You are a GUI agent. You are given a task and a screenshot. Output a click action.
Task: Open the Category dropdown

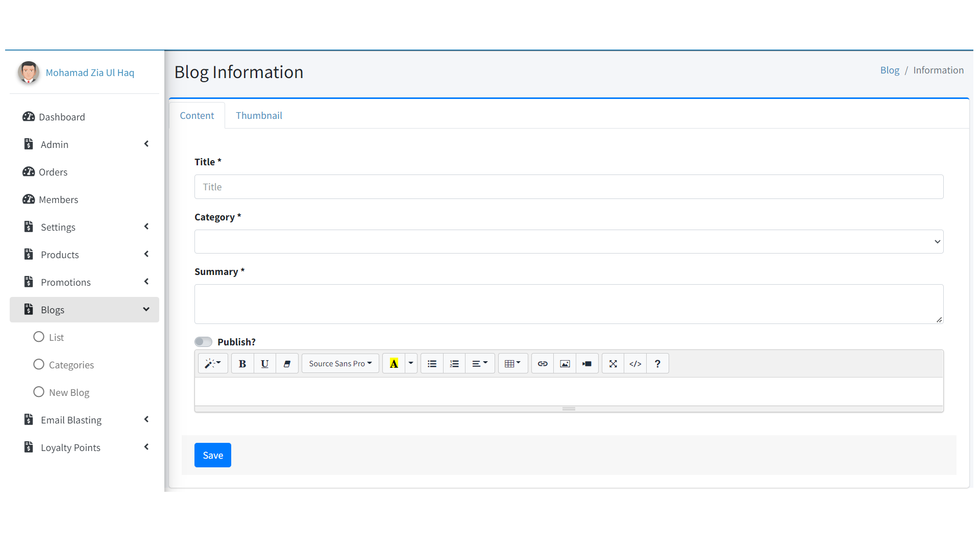pyautogui.click(x=569, y=242)
